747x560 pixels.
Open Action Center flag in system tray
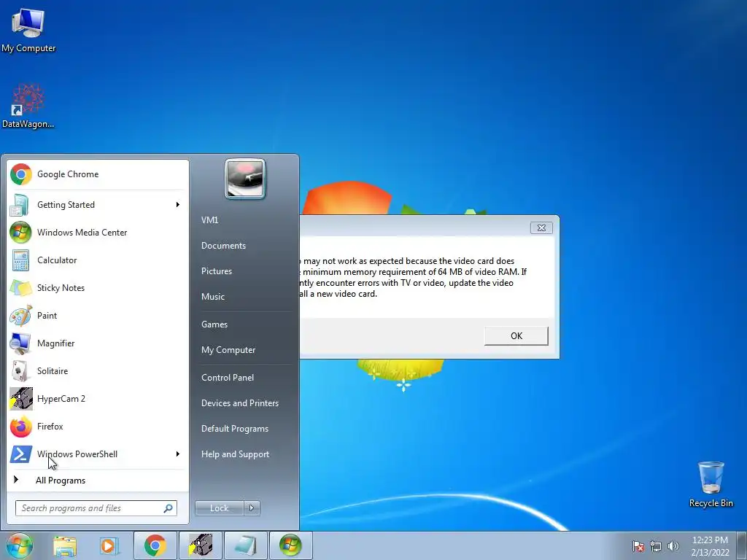(638, 546)
